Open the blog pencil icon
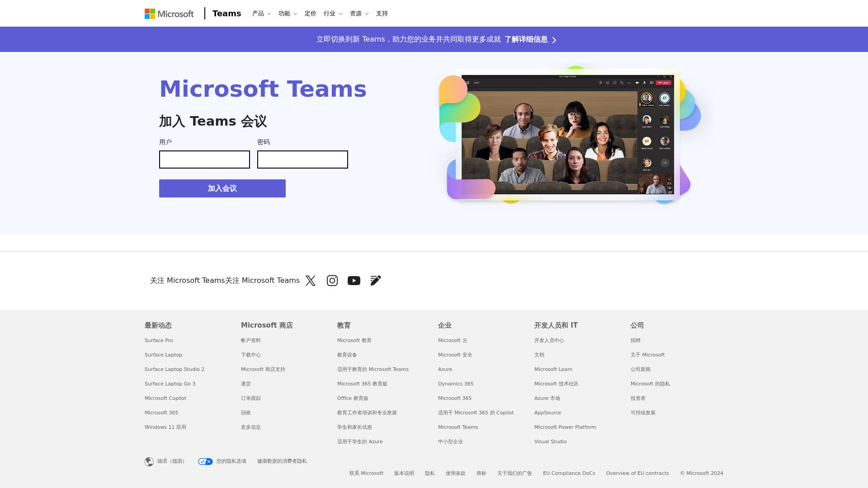Image resolution: width=868 pixels, height=488 pixels. coord(376,281)
